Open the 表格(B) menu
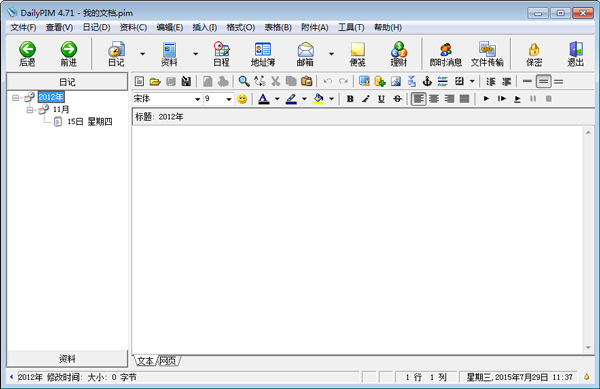Screen dimensions: 600x389 click(278, 28)
